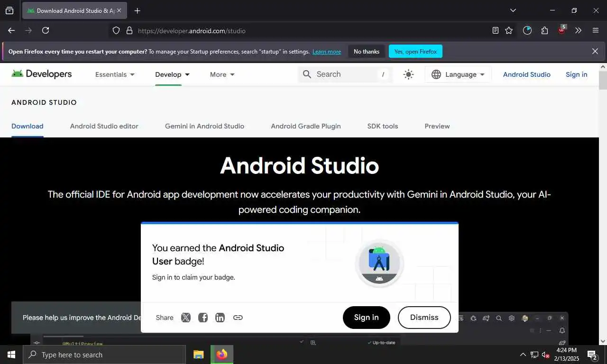607x364 pixels.
Task: Show hidden system tray icons
Action: click(x=523, y=355)
